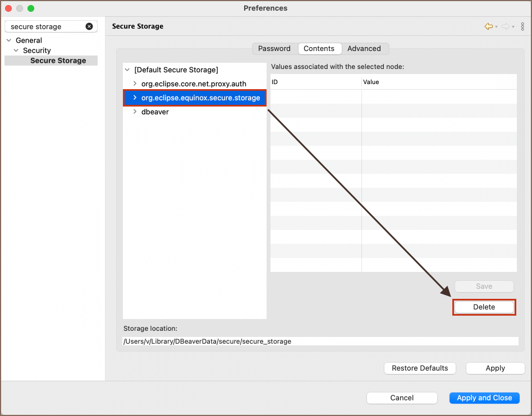Open the back history dropdown arrow
Image resolution: width=532 pixels, height=416 pixels.
(x=496, y=27)
